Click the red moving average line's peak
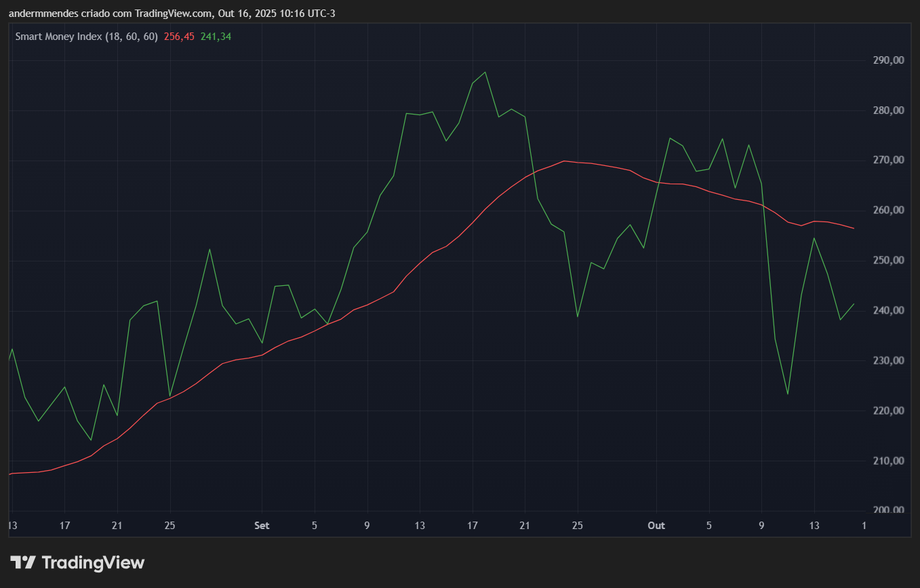 pyautogui.click(x=564, y=161)
